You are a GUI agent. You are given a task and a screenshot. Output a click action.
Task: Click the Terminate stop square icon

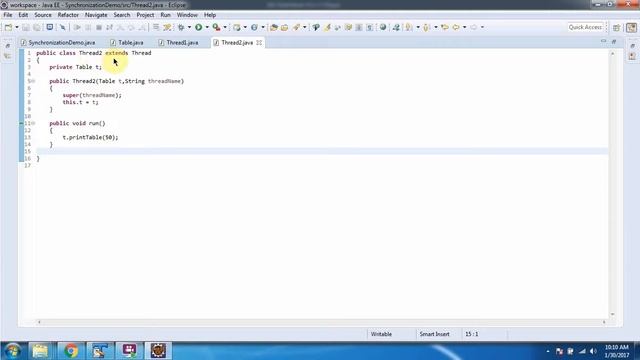click(x=99, y=27)
